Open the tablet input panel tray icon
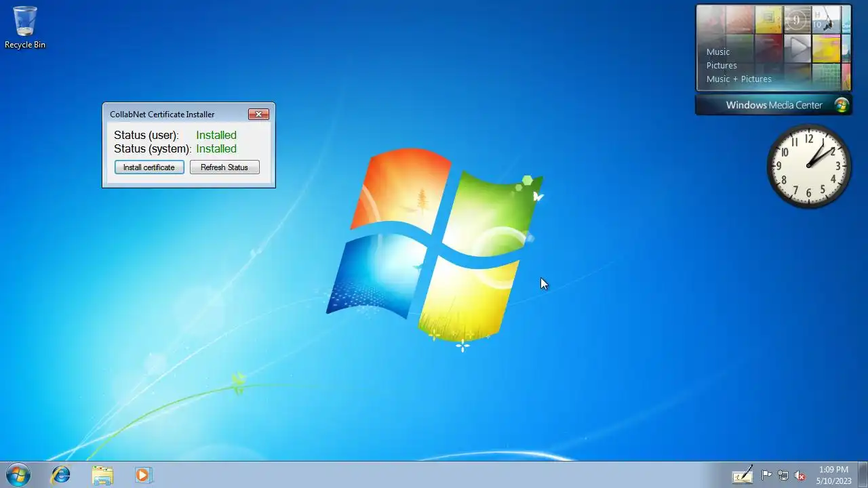The image size is (868, 488). coord(743,474)
